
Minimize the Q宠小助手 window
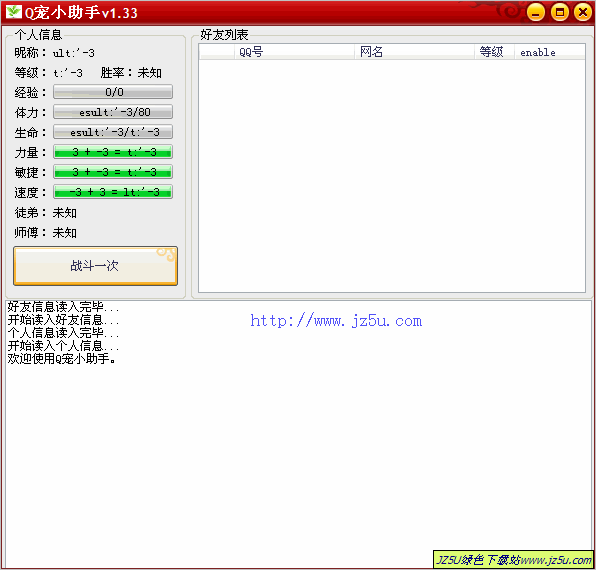tap(536, 12)
